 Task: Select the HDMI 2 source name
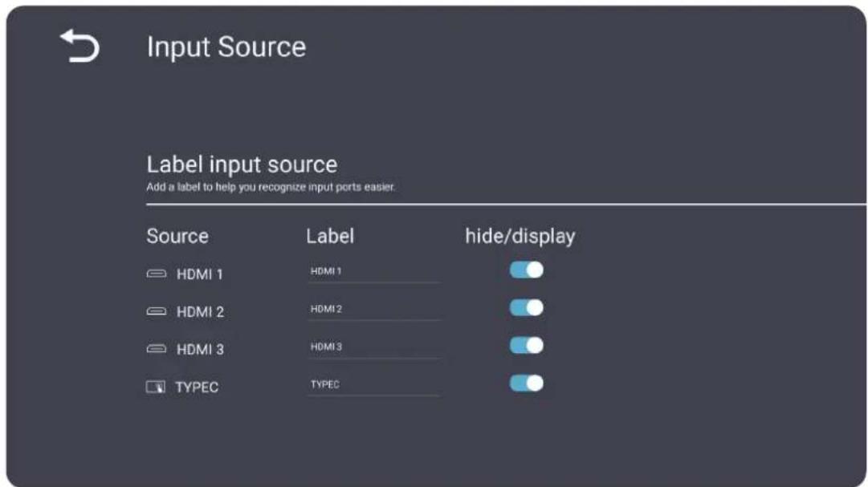pos(201,312)
